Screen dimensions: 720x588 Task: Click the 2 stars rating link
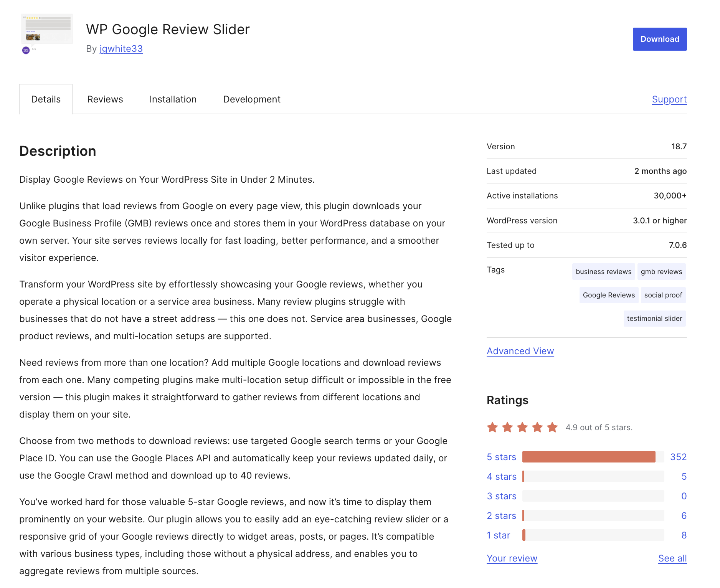tap(501, 516)
